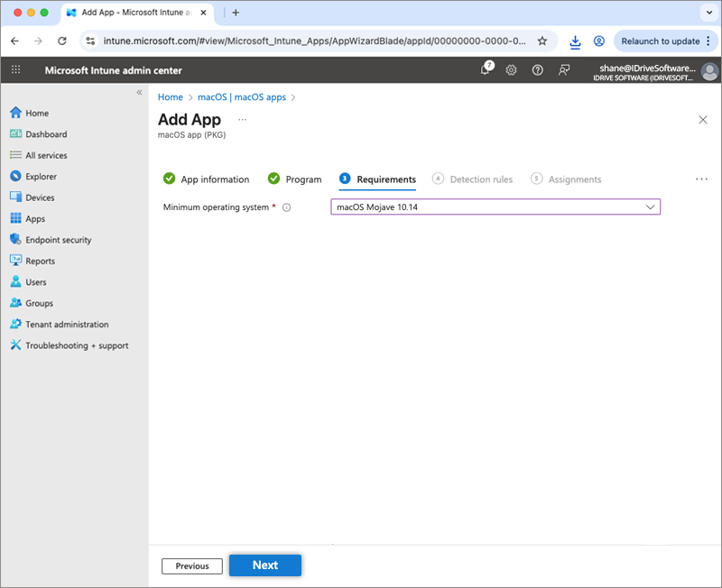Open the Minimum operating system dropdown

click(495, 207)
